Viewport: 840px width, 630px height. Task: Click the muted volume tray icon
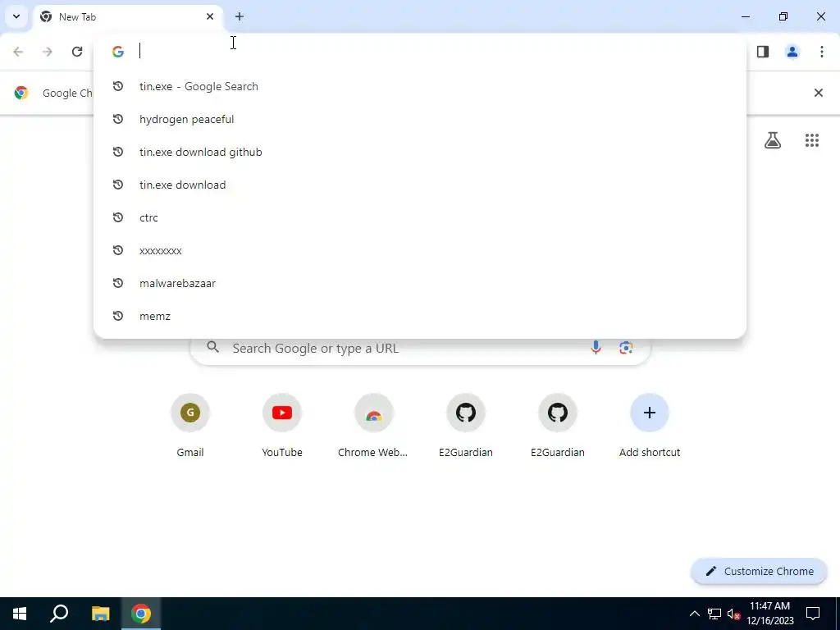coord(733,614)
